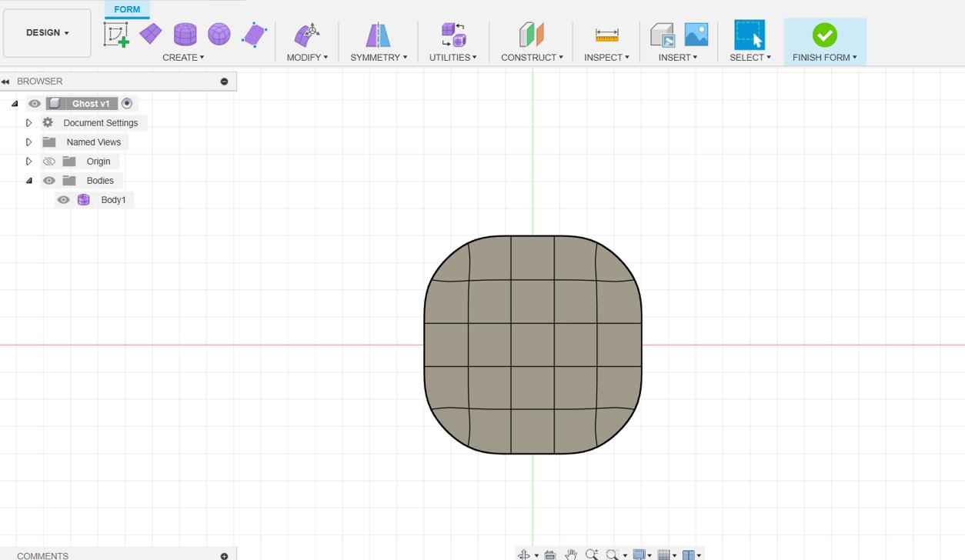Open the INSPECT menu dropdown
Viewport: 965px width, 560px height.
point(606,58)
